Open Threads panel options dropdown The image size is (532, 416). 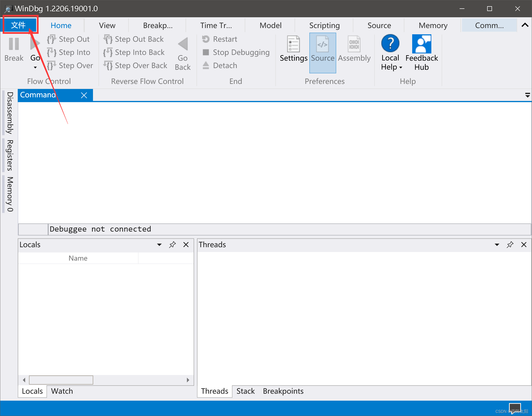coord(497,245)
